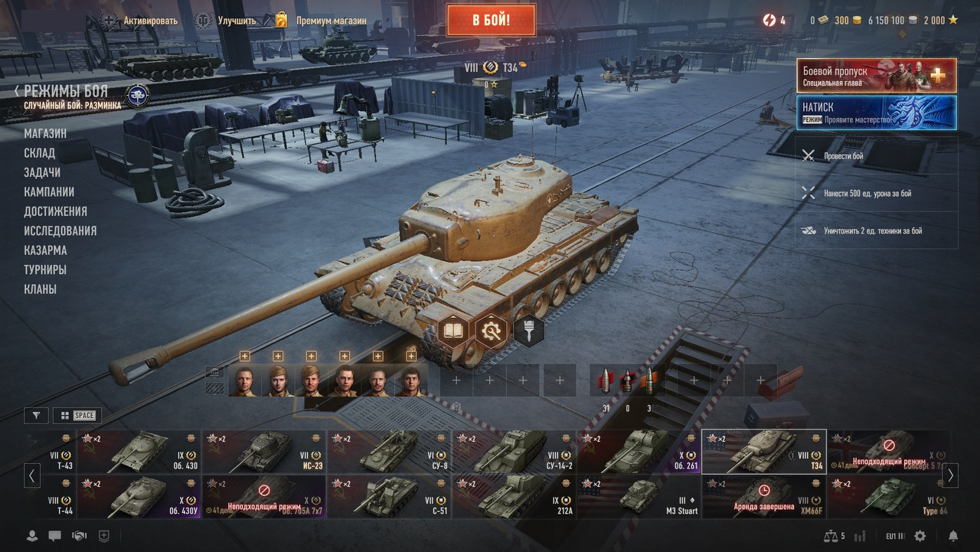Show previous tanks with left carousel arrow
The image size is (980, 552).
point(31,475)
